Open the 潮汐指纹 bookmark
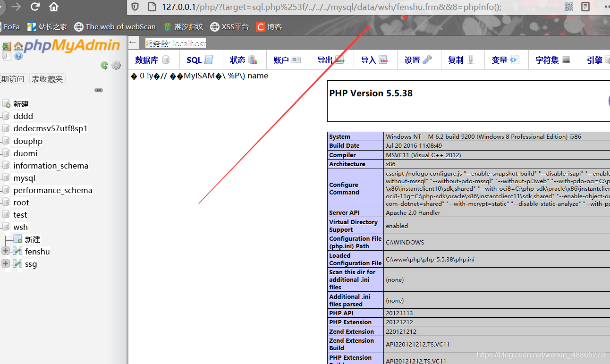Viewport: 610px width, 364px height. pos(183,27)
